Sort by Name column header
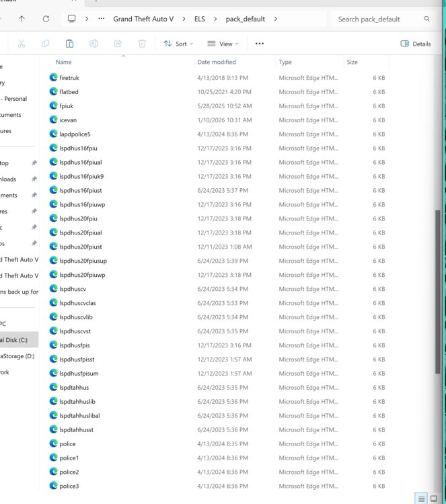 pos(63,62)
